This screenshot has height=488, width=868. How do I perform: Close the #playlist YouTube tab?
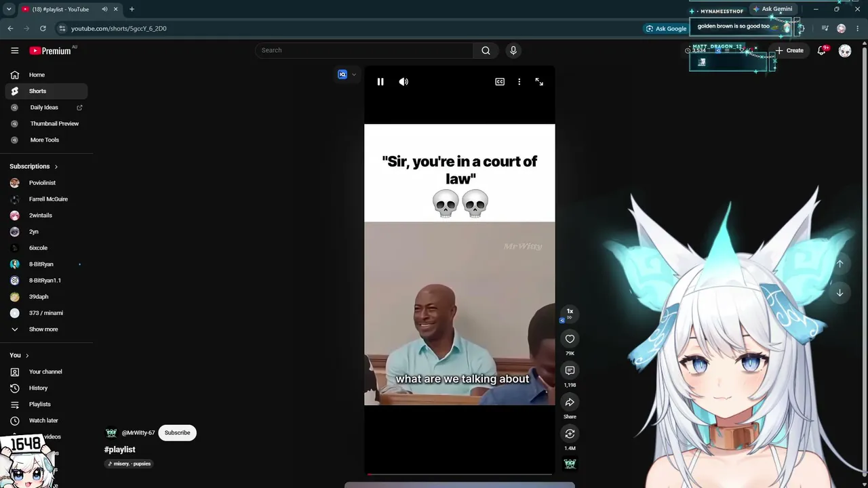click(116, 9)
